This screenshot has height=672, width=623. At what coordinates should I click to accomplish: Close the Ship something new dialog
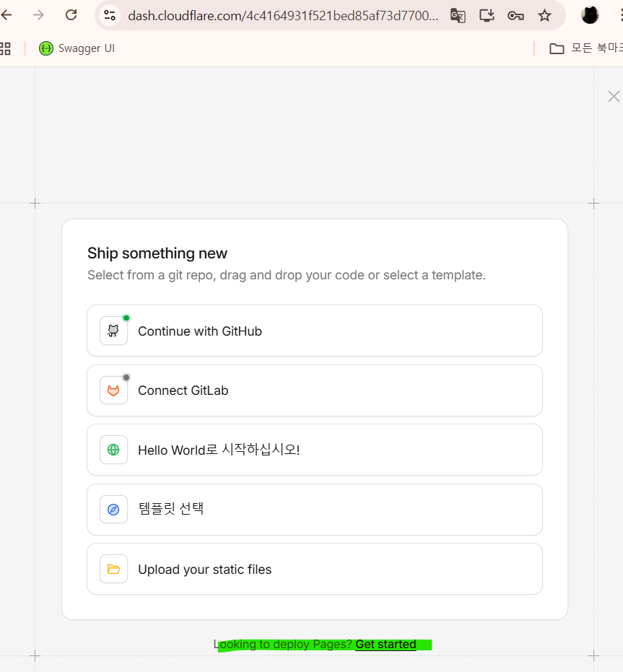614,97
